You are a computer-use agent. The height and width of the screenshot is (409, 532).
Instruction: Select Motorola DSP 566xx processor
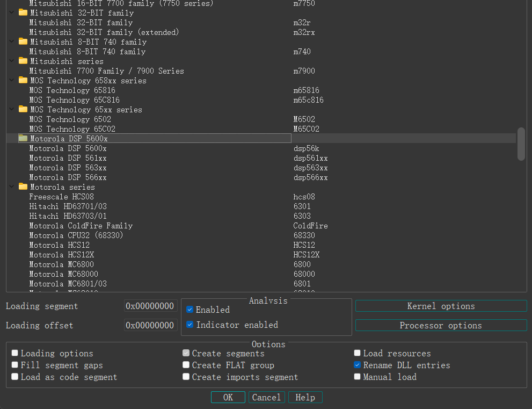261,177
